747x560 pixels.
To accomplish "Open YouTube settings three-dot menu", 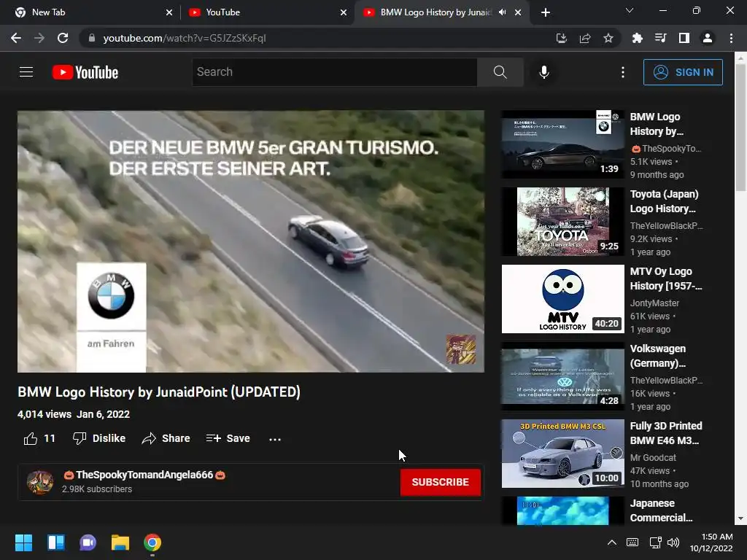I will click(x=623, y=72).
